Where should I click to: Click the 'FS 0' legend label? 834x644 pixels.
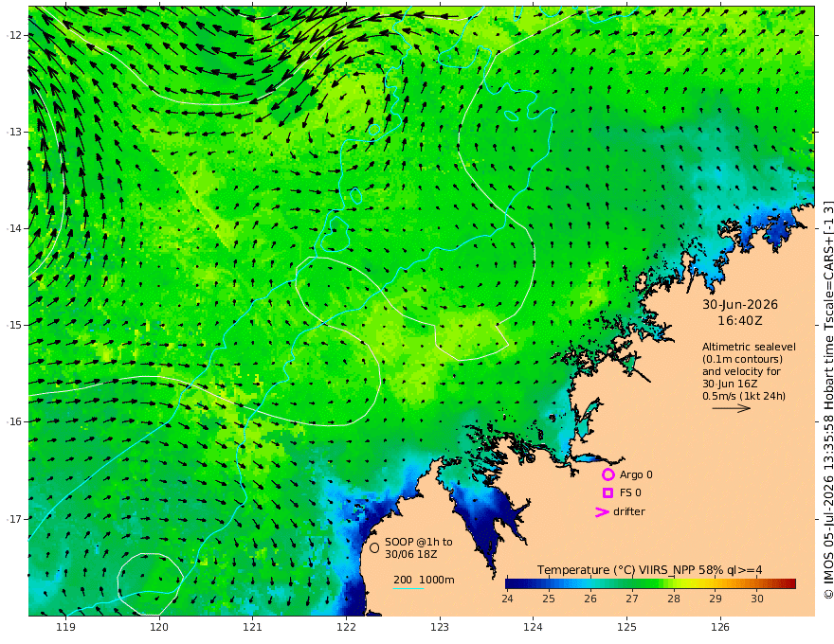[630, 492]
